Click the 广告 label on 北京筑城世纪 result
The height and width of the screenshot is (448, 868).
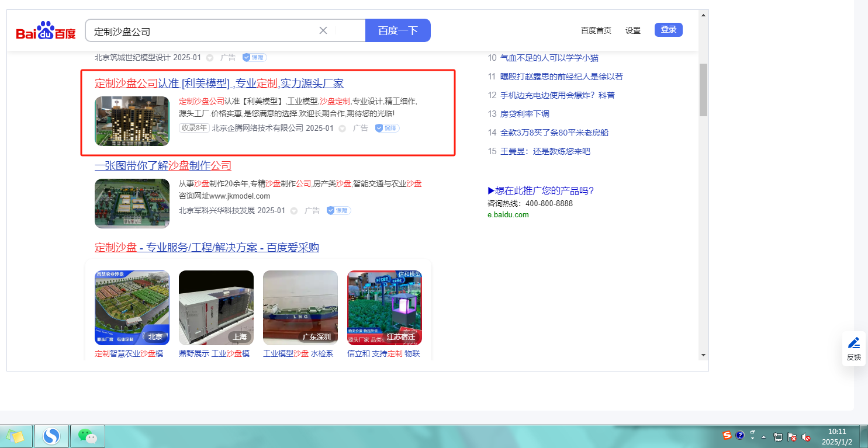(x=228, y=57)
